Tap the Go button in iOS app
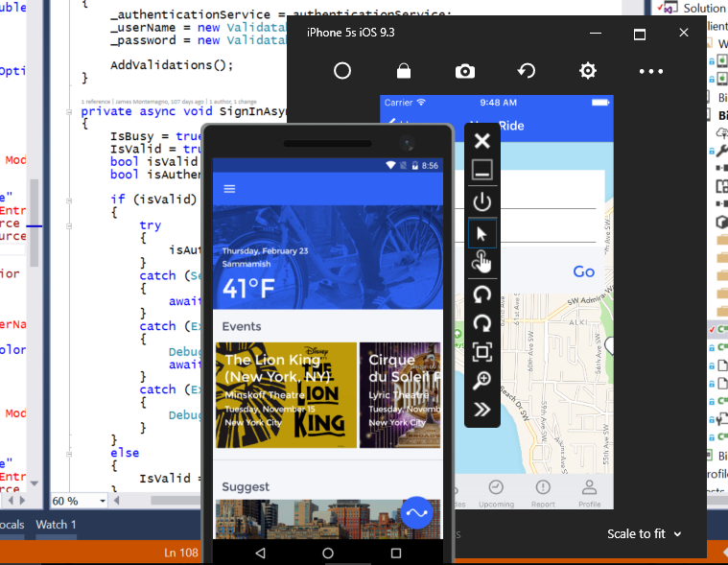Viewport: 728px width, 565px height. (x=583, y=271)
